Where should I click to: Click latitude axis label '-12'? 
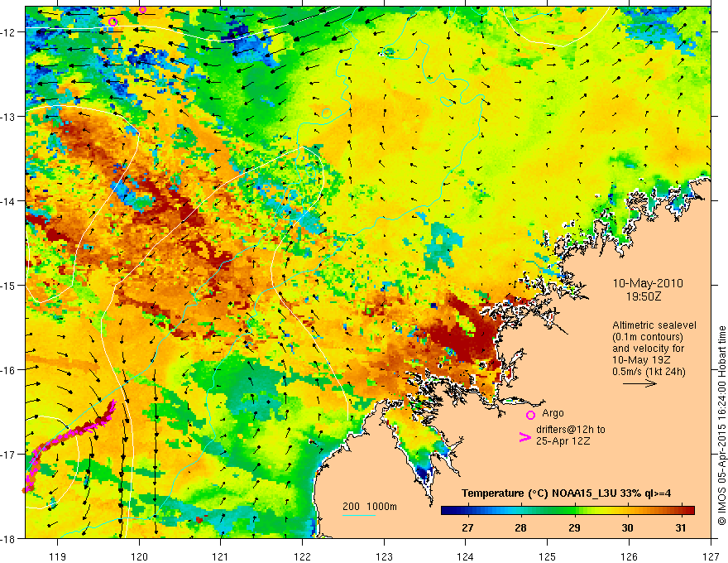pyautogui.click(x=10, y=32)
